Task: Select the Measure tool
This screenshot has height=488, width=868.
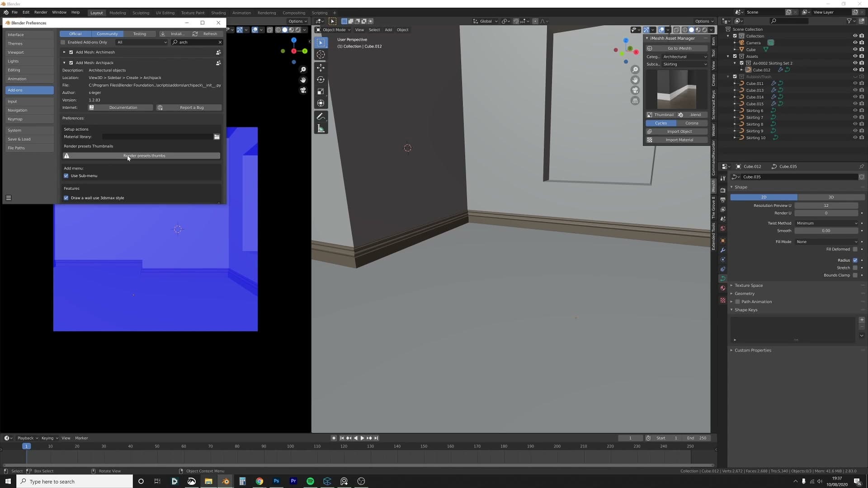Action: [321, 129]
